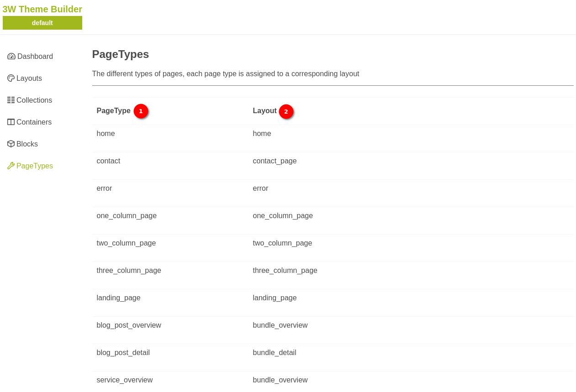Select the contact page type row
This screenshot has width=576, height=392.
pyautogui.click(x=108, y=161)
